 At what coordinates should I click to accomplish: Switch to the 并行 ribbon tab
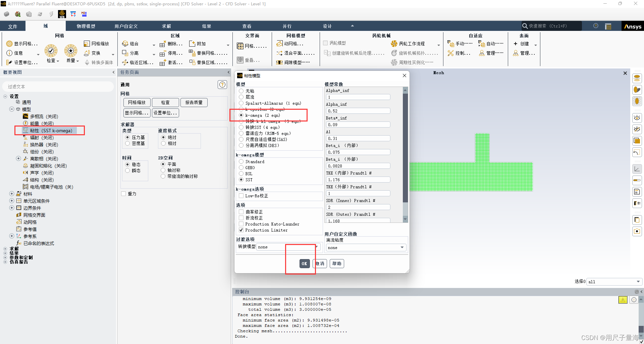tap(287, 26)
